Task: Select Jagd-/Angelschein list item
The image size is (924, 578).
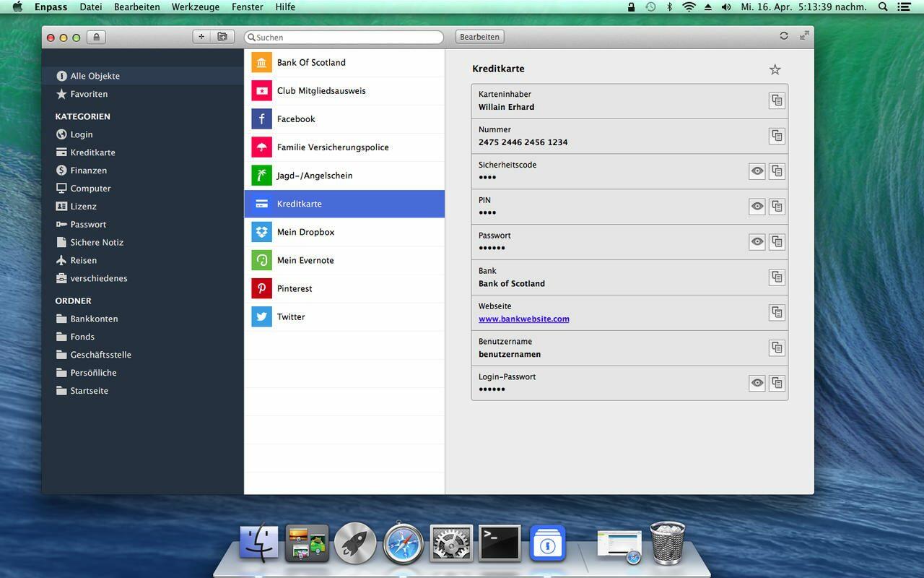Action: click(x=344, y=176)
